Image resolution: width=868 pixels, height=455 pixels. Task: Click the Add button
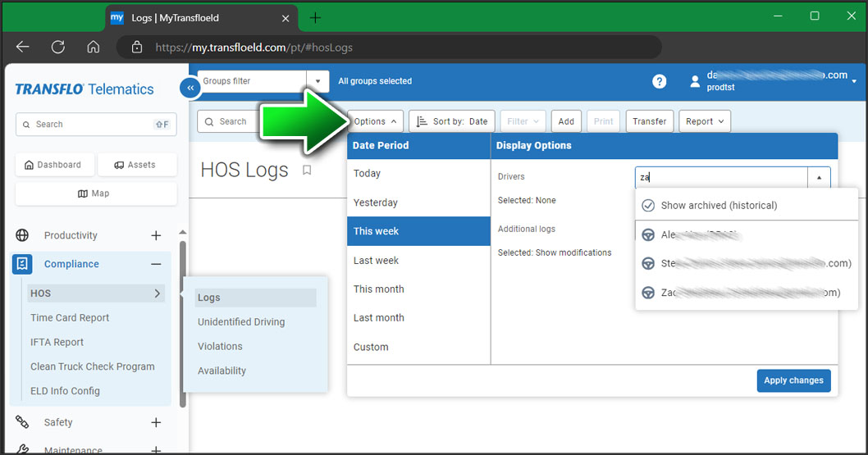click(x=566, y=121)
